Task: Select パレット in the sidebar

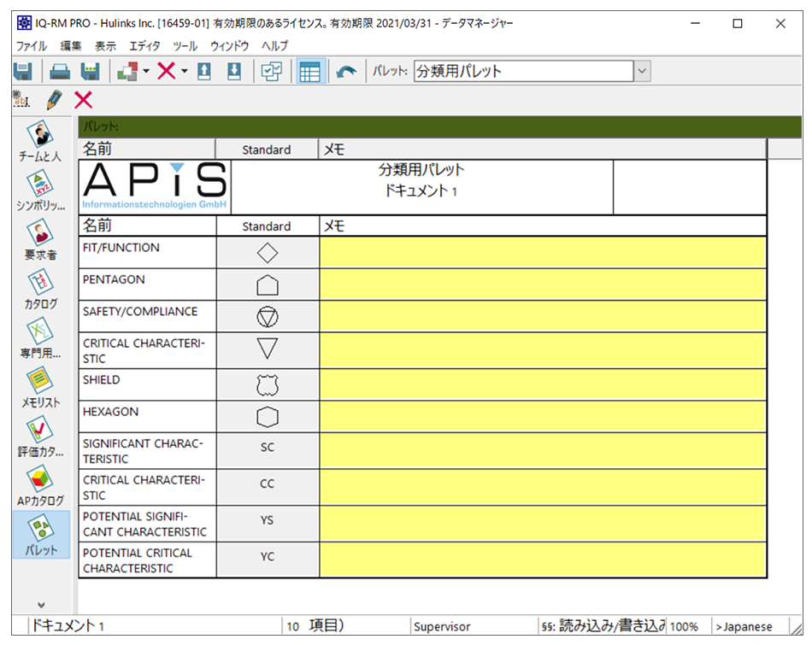Action: (41, 535)
